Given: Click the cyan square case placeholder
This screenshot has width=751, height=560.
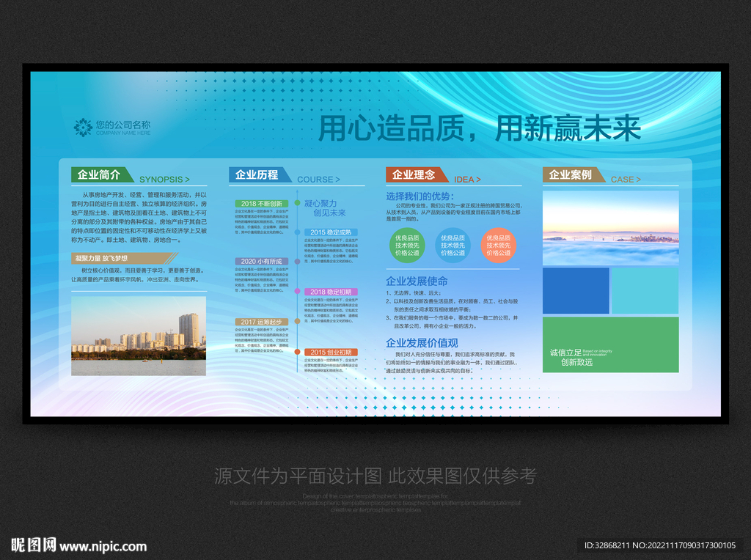Looking at the screenshot, I should tap(645, 290).
